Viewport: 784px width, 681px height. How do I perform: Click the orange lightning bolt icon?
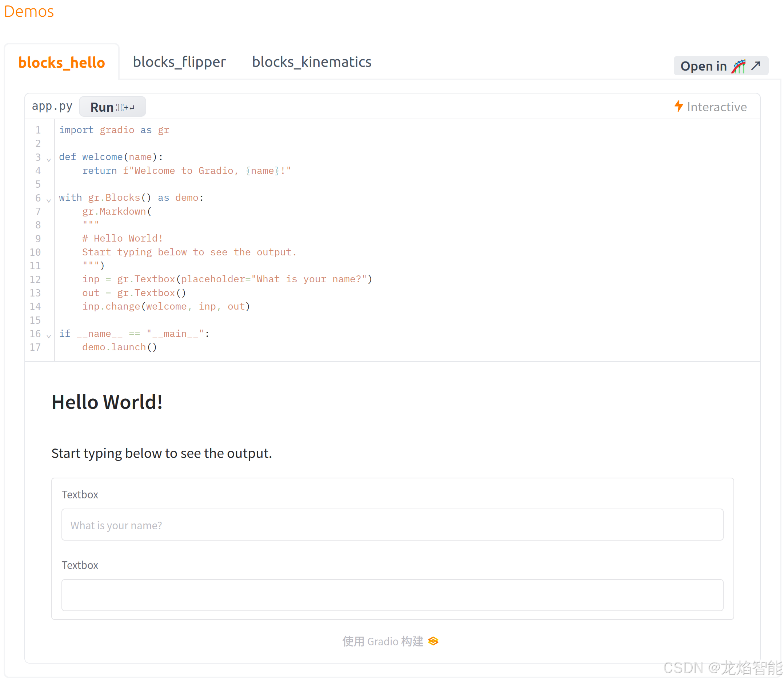[679, 106]
